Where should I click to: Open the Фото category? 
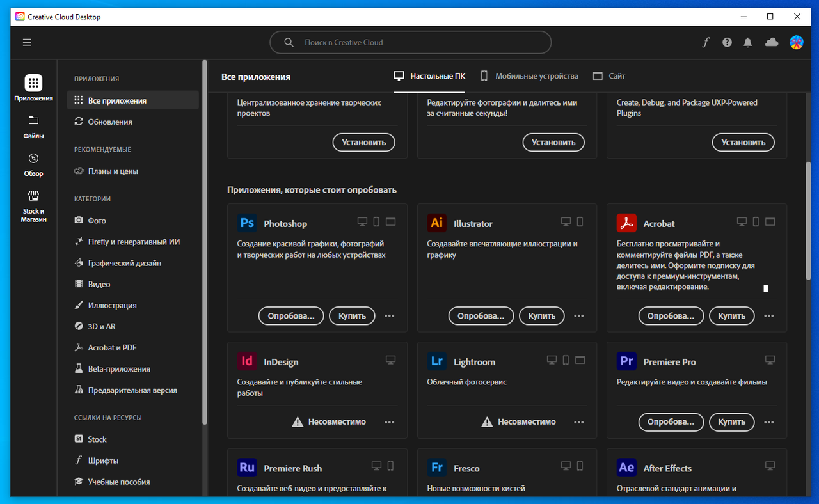(x=133, y=220)
